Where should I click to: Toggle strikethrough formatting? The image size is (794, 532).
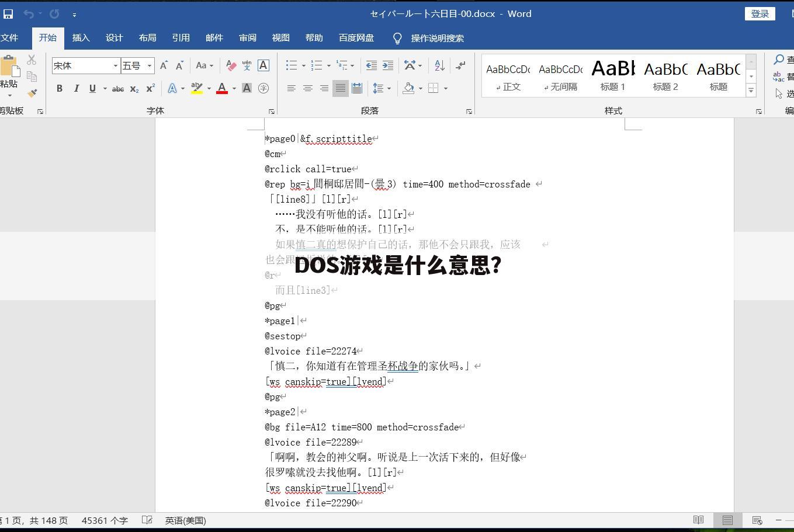pos(118,89)
